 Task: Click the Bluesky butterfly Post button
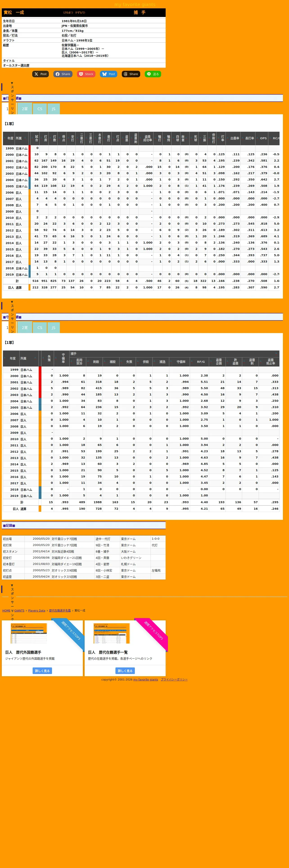(x=108, y=74)
